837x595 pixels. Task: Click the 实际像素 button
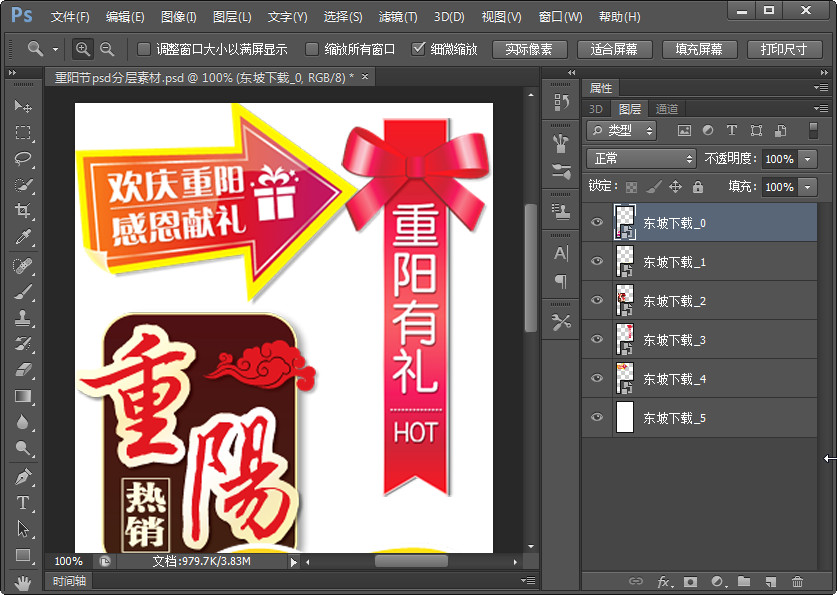(x=530, y=49)
